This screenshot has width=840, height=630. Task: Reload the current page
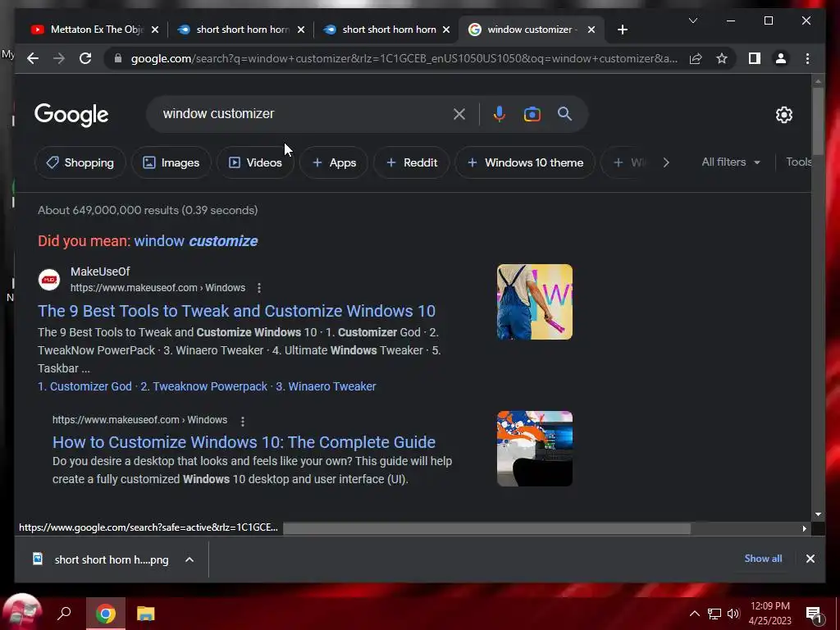pyautogui.click(x=85, y=58)
